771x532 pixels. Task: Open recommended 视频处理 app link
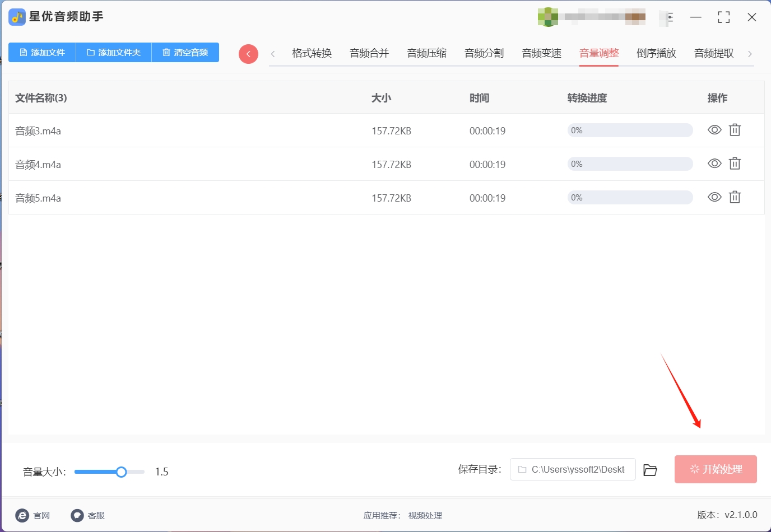pyautogui.click(x=425, y=515)
